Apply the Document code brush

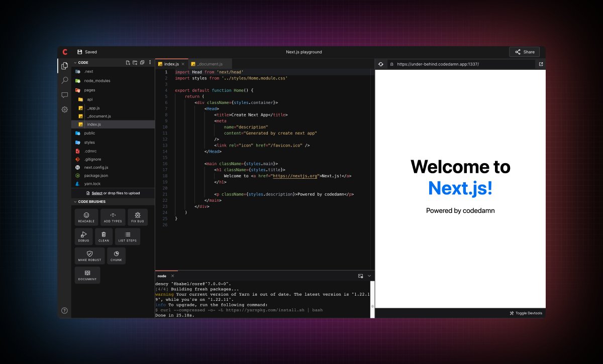[x=87, y=275]
